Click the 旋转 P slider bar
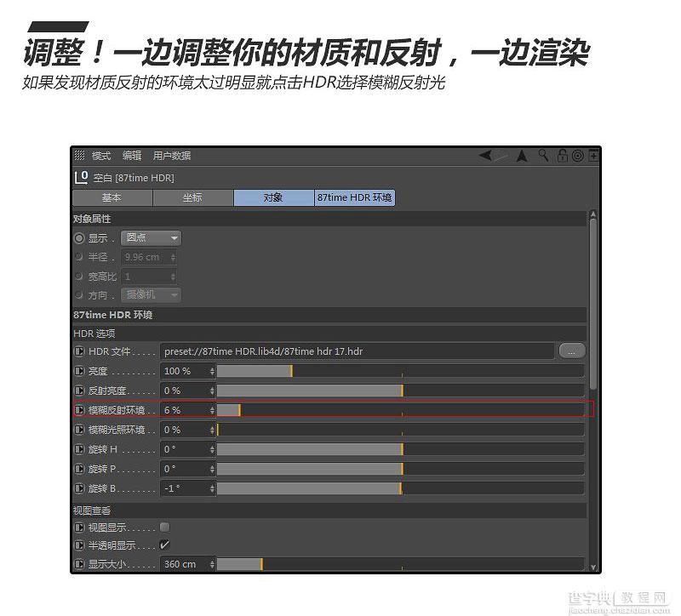 (x=400, y=469)
